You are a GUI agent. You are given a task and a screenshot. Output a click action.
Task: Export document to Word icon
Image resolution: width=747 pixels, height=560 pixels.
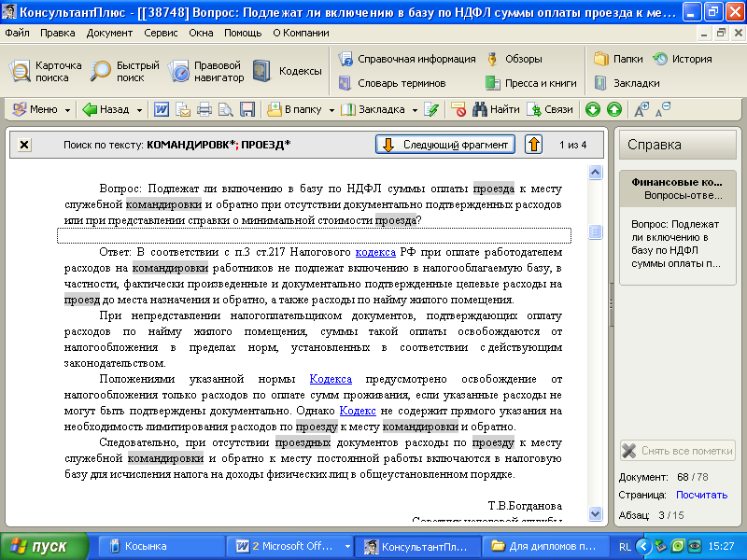[x=161, y=109]
